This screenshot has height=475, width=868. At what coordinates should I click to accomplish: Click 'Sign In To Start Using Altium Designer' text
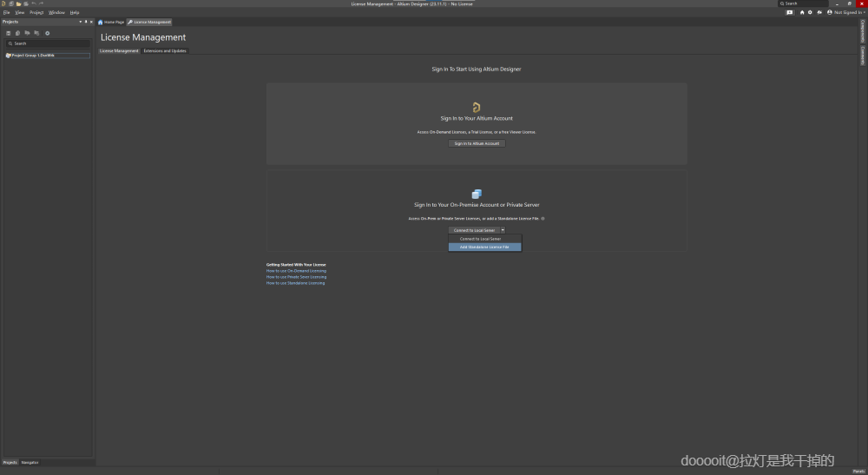(x=477, y=69)
